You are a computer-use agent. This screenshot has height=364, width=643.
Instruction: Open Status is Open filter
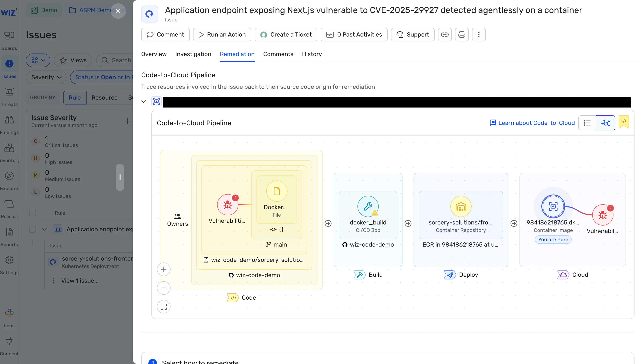coord(101,77)
